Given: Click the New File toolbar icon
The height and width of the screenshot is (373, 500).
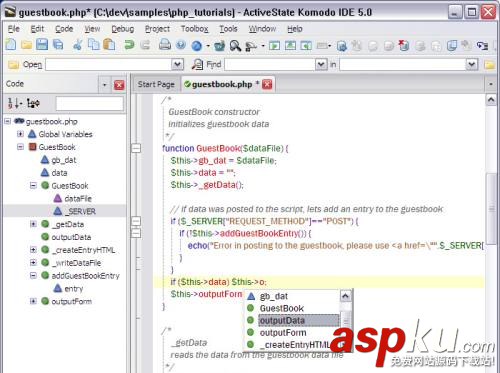Looking at the screenshot, I should pyautogui.click(x=11, y=45).
